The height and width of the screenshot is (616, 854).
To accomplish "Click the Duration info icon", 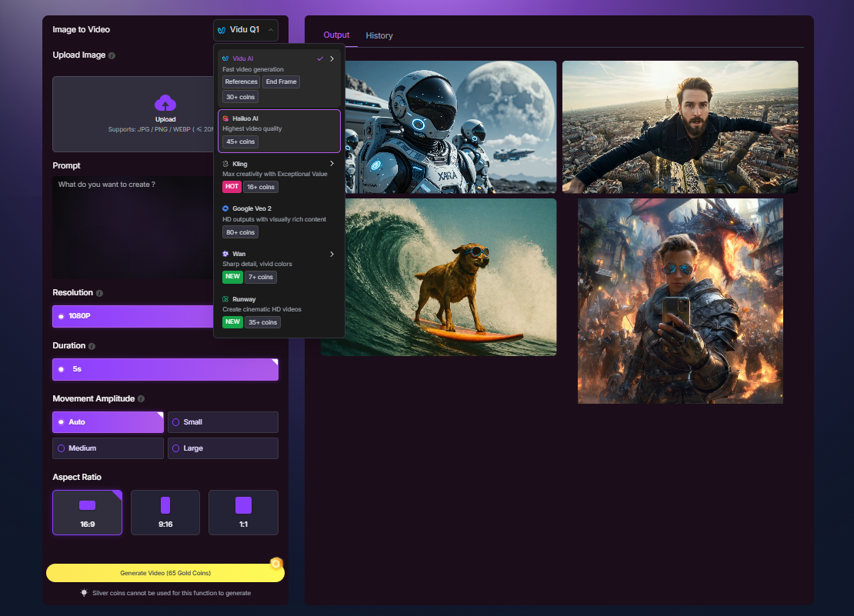I will 92,346.
